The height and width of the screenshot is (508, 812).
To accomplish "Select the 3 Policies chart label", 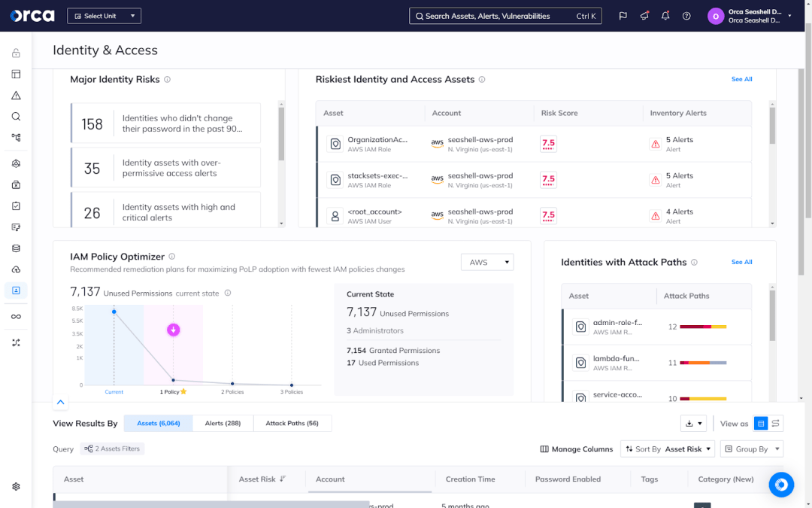I will 292,392.
